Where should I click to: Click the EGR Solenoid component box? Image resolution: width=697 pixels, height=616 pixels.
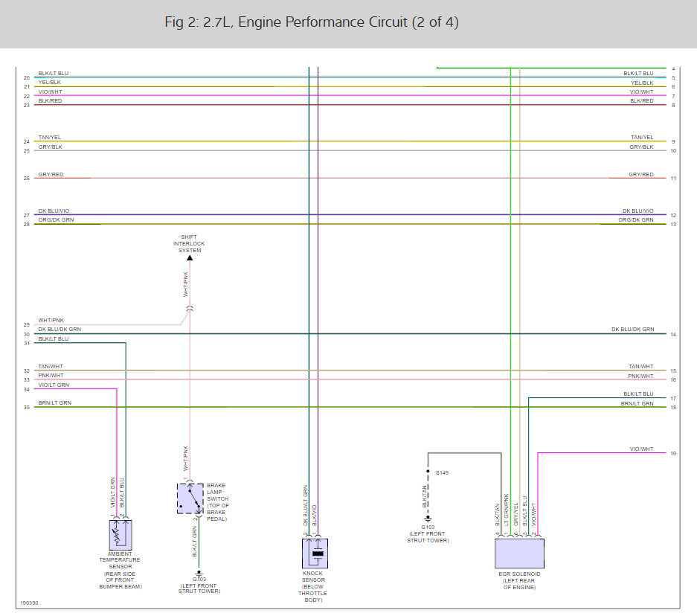pos(519,554)
